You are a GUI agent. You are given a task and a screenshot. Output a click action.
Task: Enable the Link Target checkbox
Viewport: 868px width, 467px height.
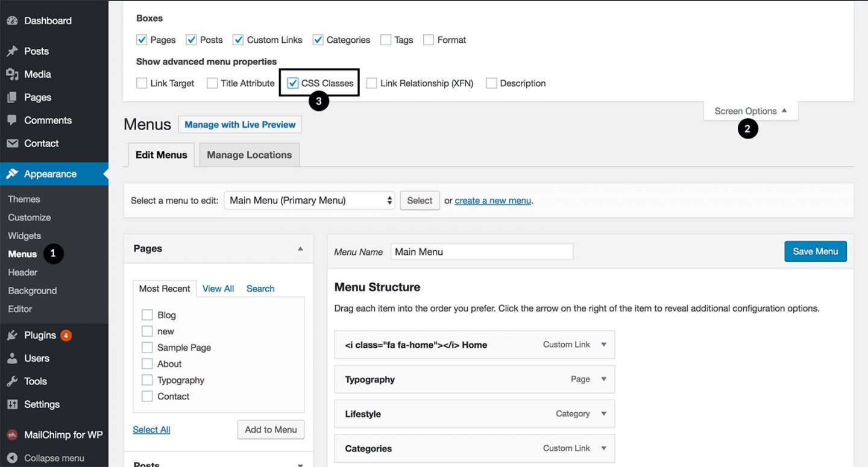click(142, 83)
